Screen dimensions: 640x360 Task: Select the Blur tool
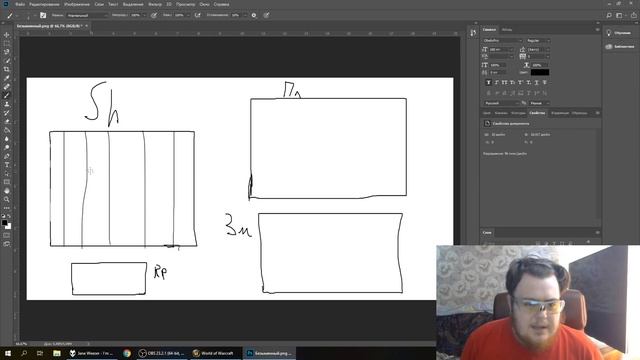(x=7, y=139)
